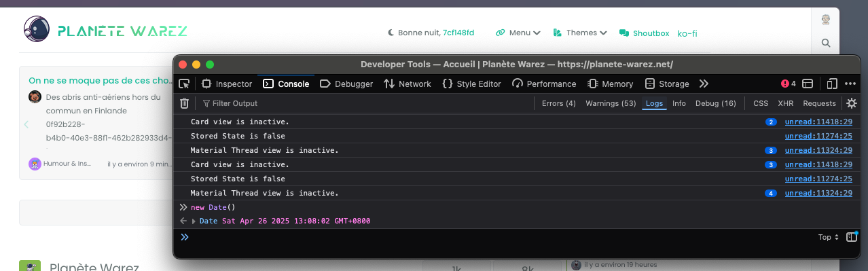Click the Filter Output input field
Image resolution: width=868 pixels, height=271 pixels.
[367, 103]
